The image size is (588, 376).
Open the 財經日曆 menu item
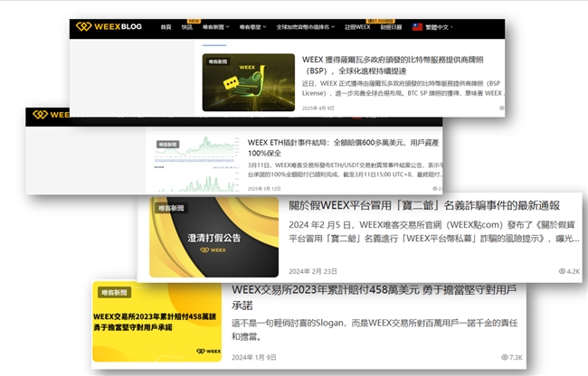tap(391, 27)
